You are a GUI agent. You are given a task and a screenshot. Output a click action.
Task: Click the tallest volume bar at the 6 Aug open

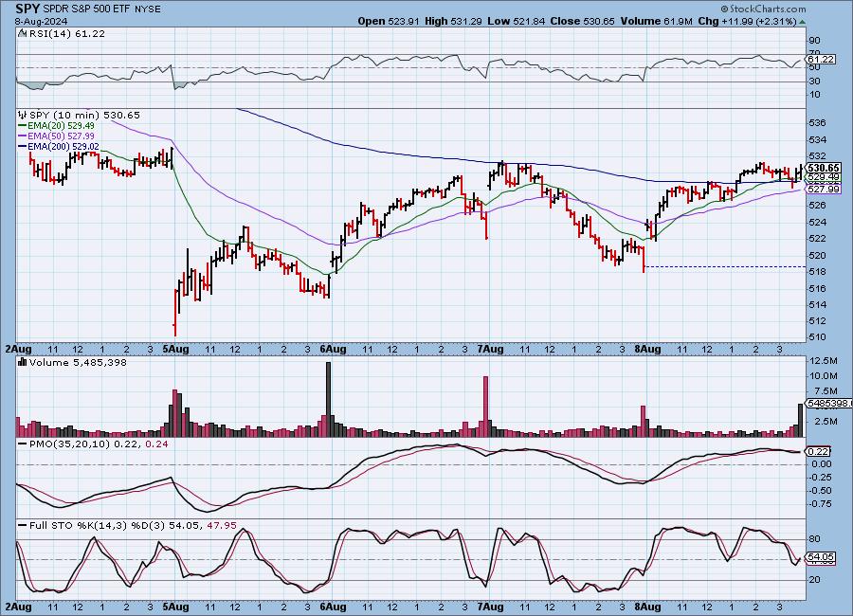328,399
